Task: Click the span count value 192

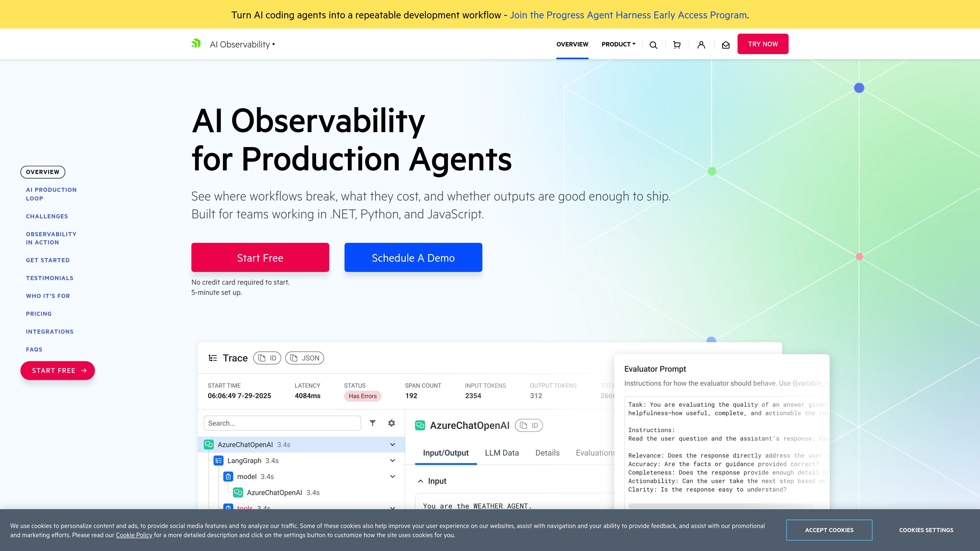Action: pos(411,395)
